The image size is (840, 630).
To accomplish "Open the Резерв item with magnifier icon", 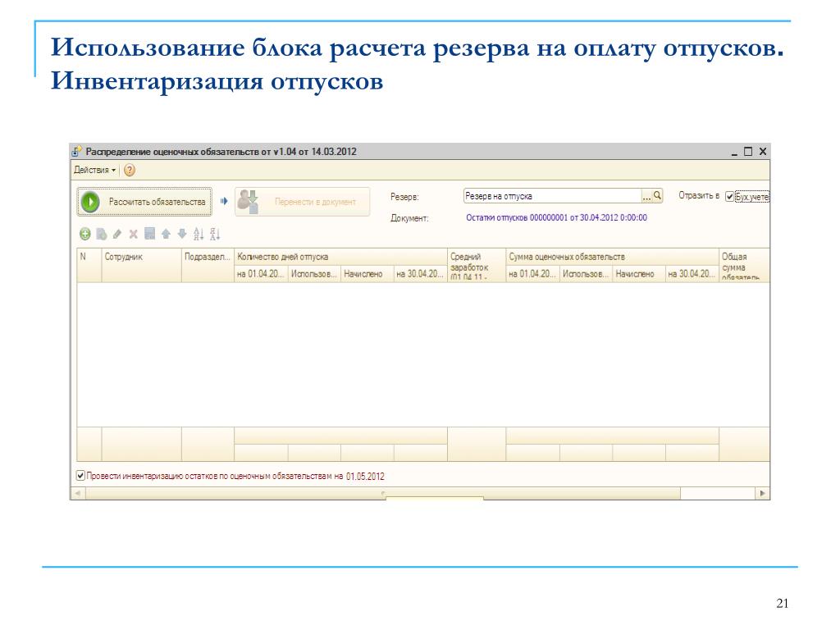I will (657, 196).
